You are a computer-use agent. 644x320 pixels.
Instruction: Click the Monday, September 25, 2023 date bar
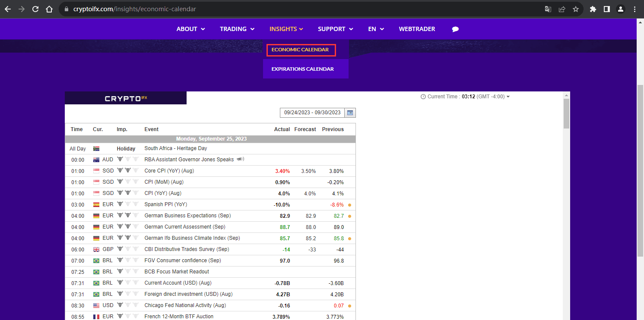click(210, 139)
